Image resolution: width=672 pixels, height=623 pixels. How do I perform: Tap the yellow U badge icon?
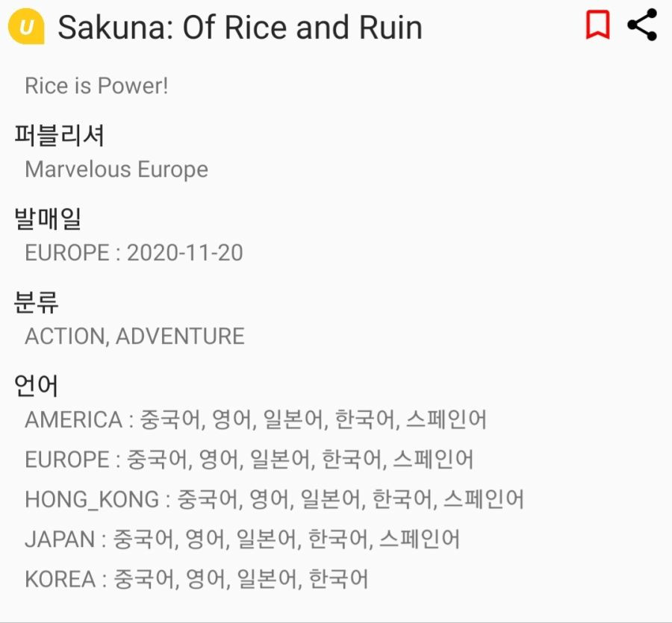[x=26, y=26]
